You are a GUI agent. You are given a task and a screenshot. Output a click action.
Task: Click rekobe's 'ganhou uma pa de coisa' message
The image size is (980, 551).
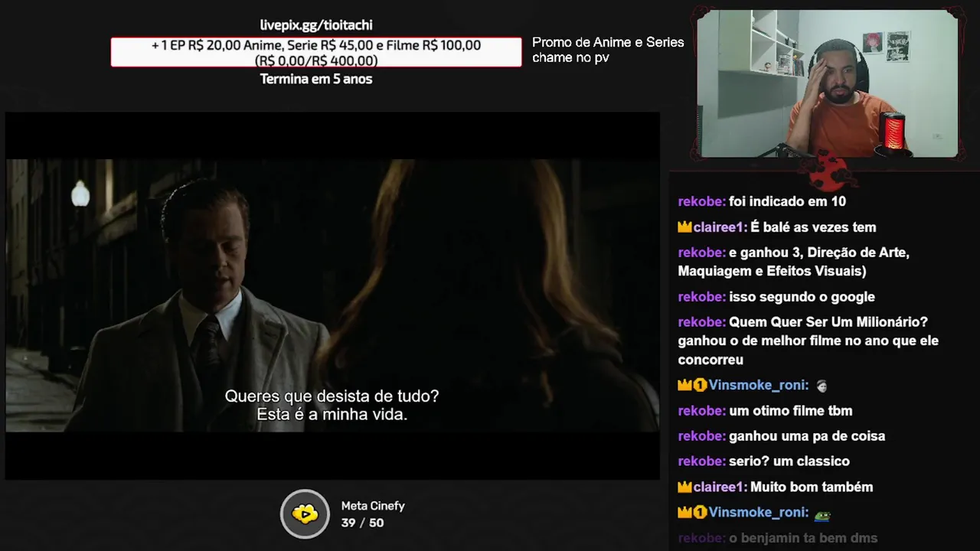pos(781,436)
